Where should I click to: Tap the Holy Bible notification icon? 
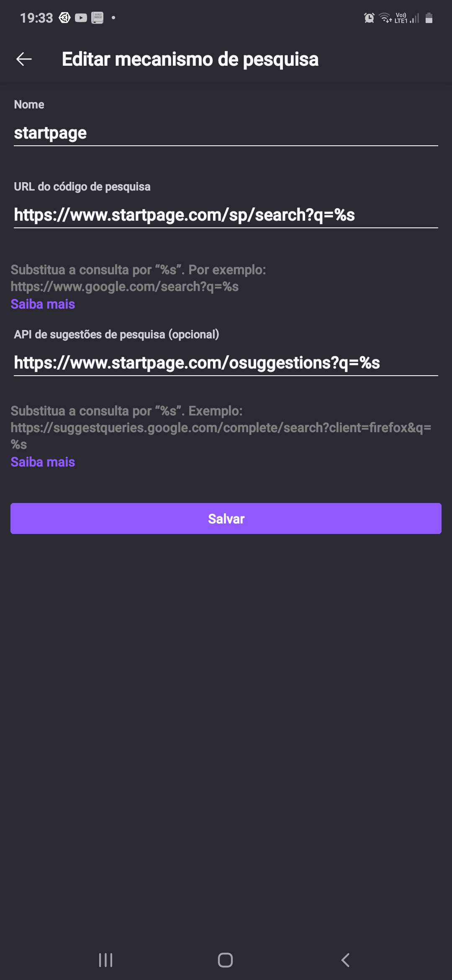coord(98,18)
